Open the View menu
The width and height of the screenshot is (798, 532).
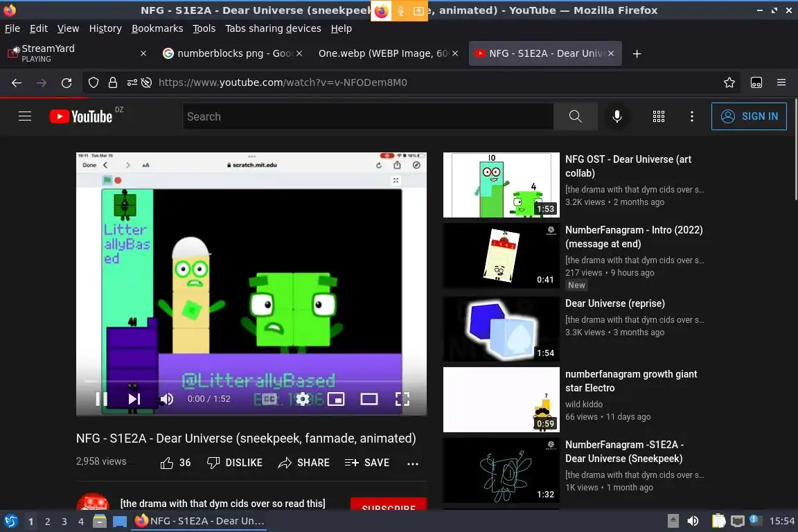68,28
